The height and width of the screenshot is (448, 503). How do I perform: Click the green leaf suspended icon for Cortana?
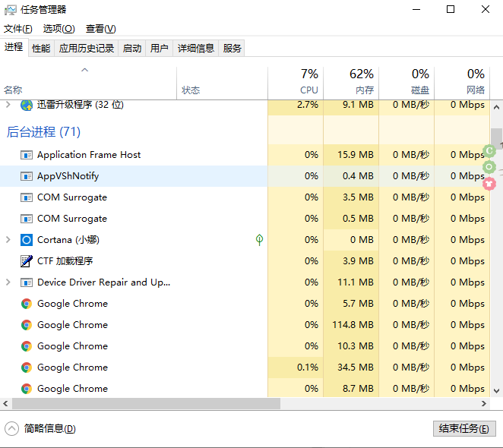coord(259,239)
